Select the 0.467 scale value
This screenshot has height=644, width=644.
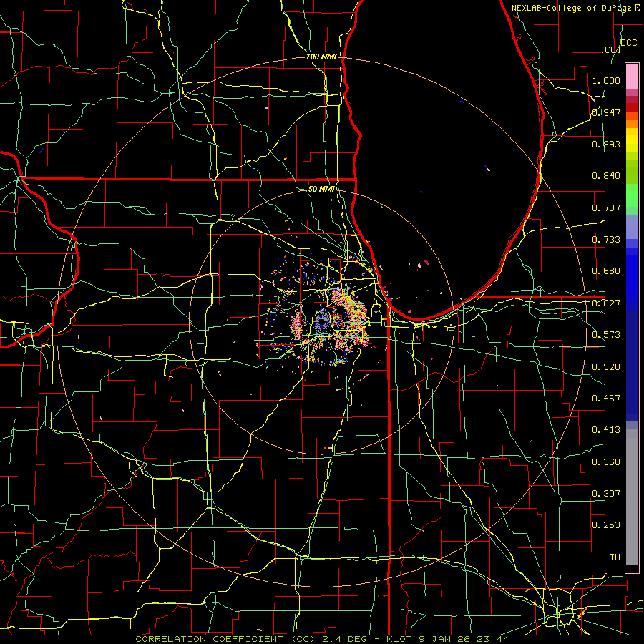tap(606, 399)
